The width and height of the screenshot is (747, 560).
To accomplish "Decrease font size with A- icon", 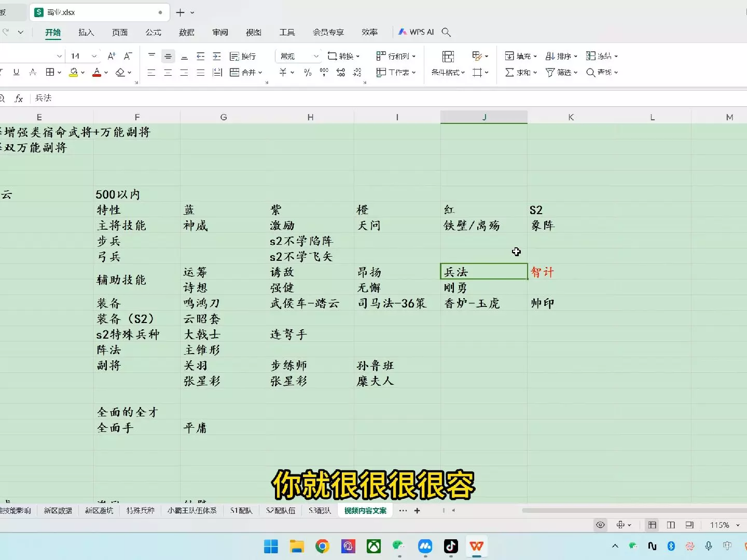I will (128, 56).
